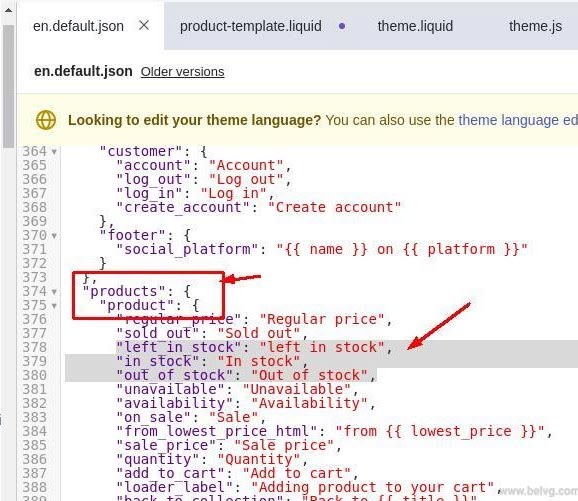
Task: Click the "Create account" value on line 368
Action: pyautogui.click(x=334, y=208)
